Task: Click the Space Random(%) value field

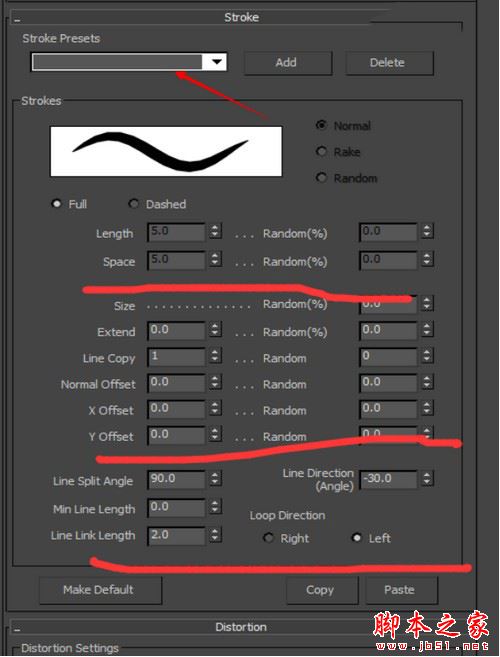Action: pos(389,260)
